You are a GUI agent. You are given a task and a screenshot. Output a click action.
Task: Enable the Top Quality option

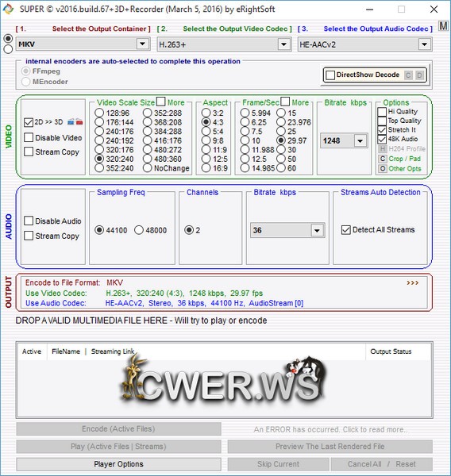pos(382,121)
